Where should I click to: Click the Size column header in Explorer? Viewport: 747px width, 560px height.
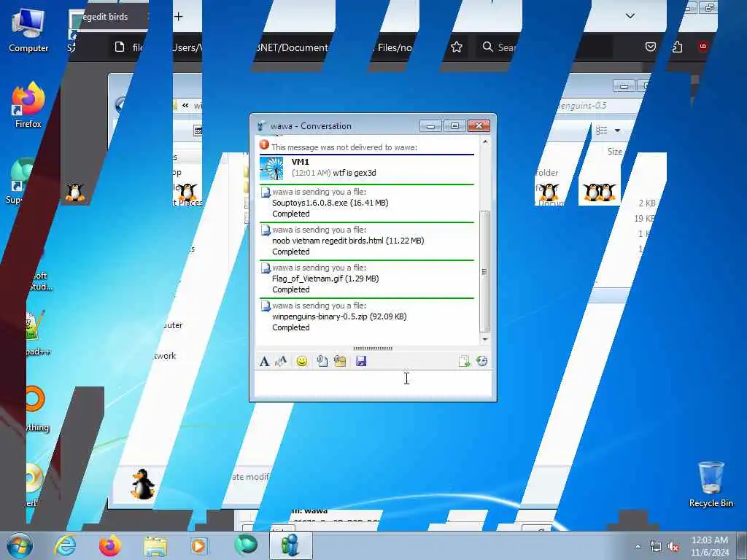614,152
